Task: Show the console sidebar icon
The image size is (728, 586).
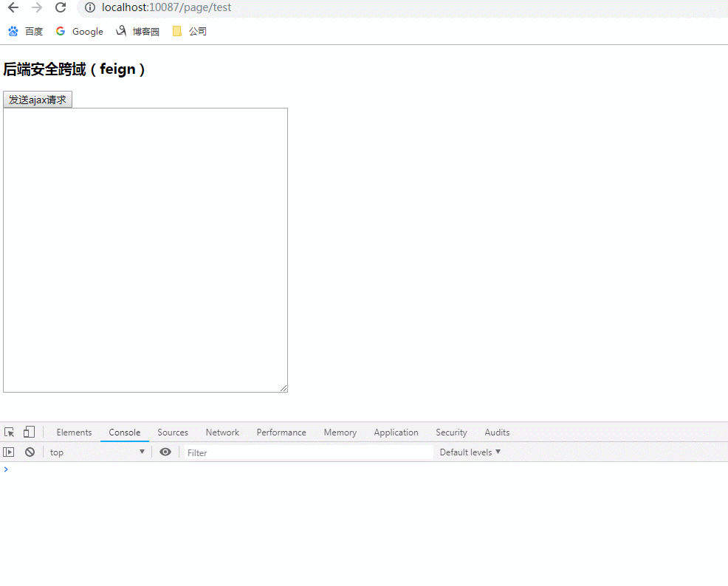Action: click(9, 452)
